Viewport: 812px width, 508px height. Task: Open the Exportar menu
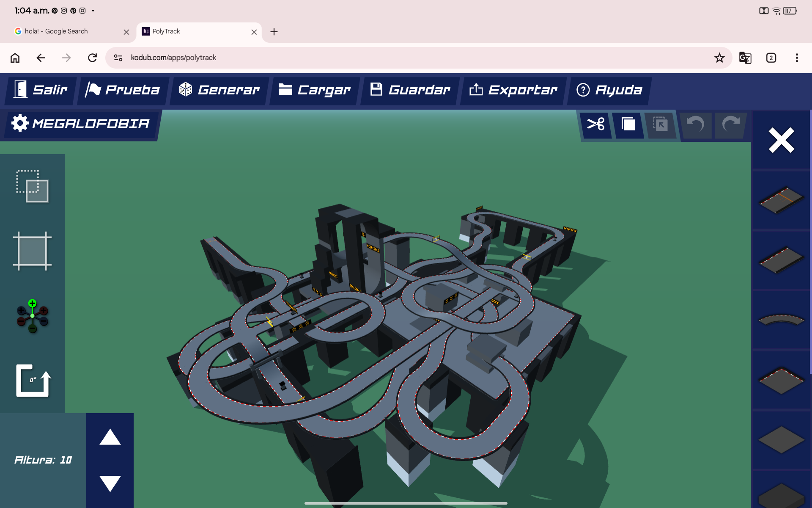coord(513,90)
